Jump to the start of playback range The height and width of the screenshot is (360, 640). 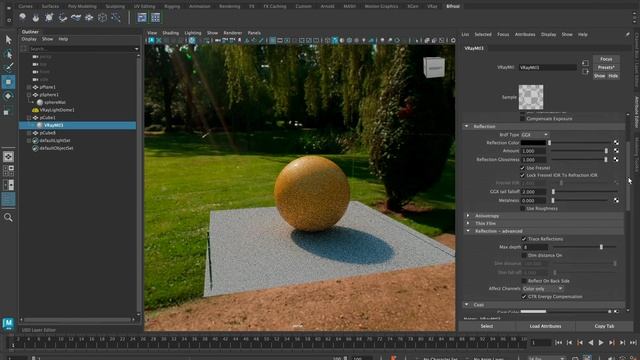coord(558,343)
